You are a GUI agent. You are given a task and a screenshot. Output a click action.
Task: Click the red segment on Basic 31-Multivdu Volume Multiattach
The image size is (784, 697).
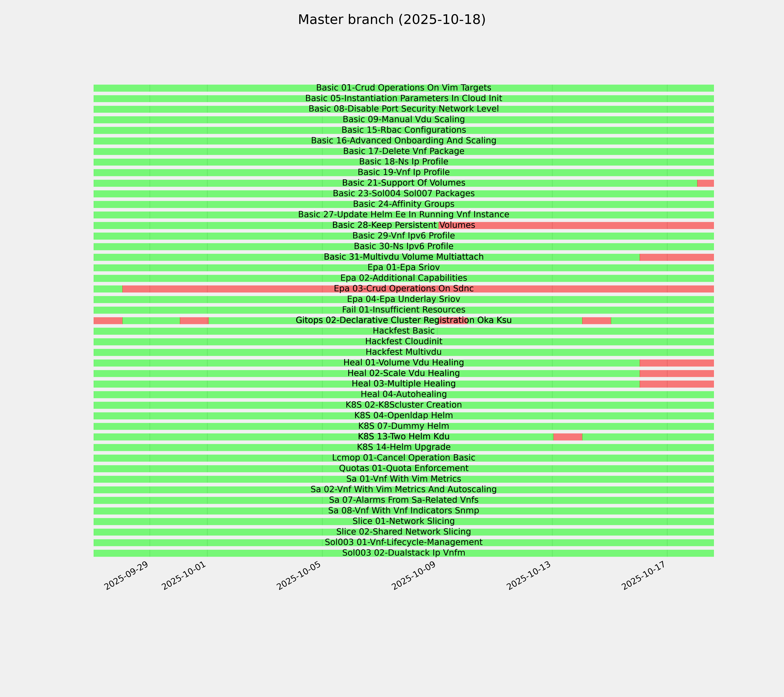(x=676, y=257)
